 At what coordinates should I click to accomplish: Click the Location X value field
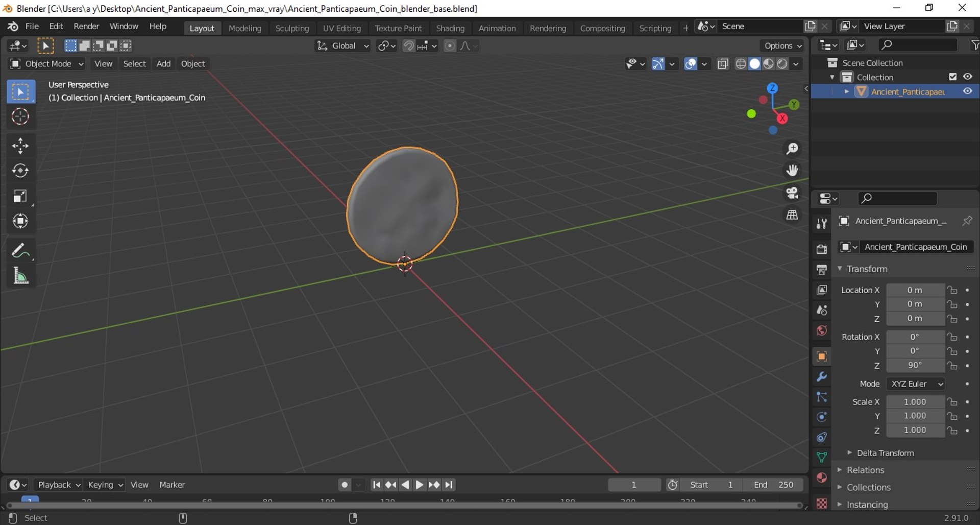(x=915, y=290)
